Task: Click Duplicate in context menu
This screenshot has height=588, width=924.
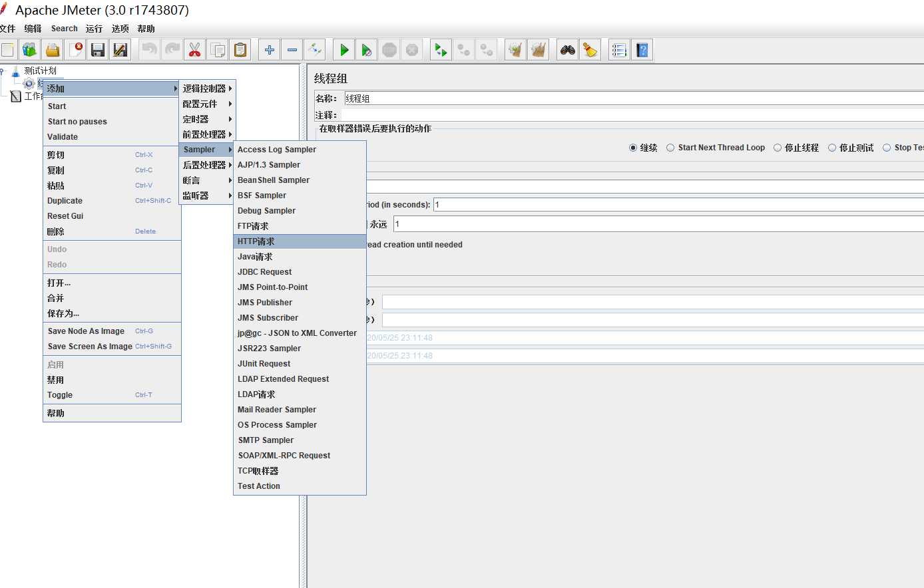Action: pyautogui.click(x=112, y=201)
